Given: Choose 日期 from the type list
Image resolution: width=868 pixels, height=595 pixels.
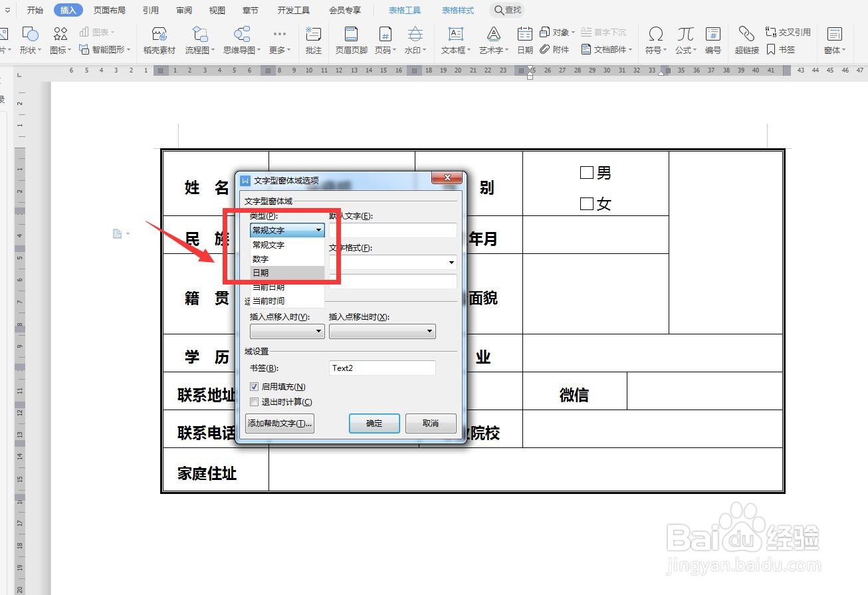Looking at the screenshot, I should point(287,273).
